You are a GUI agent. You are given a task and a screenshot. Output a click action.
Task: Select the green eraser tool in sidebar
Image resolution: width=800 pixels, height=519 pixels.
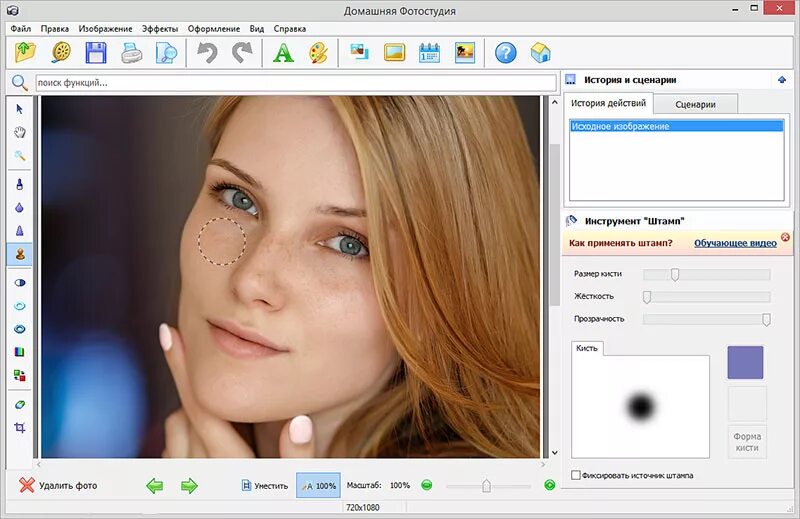pos(19,405)
